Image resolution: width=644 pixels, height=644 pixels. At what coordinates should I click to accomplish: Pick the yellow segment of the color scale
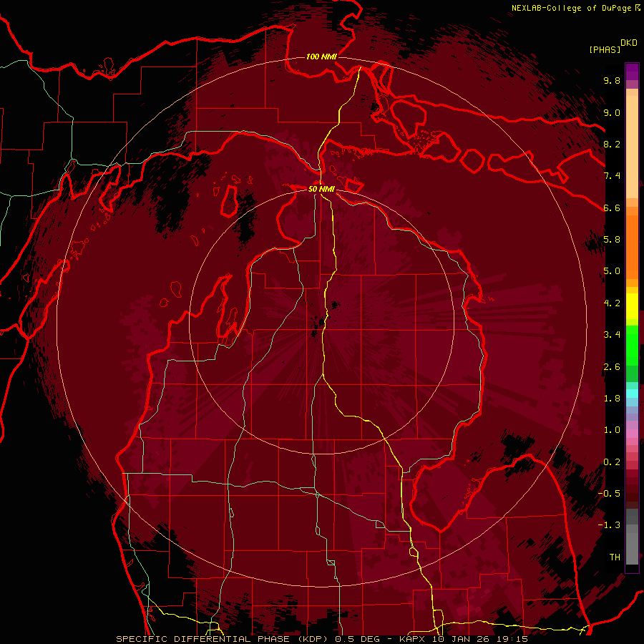(x=632, y=306)
